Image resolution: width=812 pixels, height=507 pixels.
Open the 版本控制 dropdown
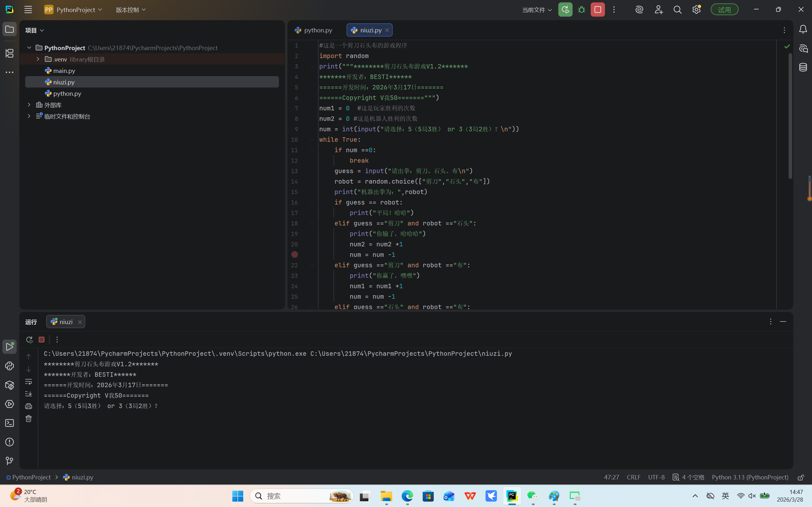point(131,10)
